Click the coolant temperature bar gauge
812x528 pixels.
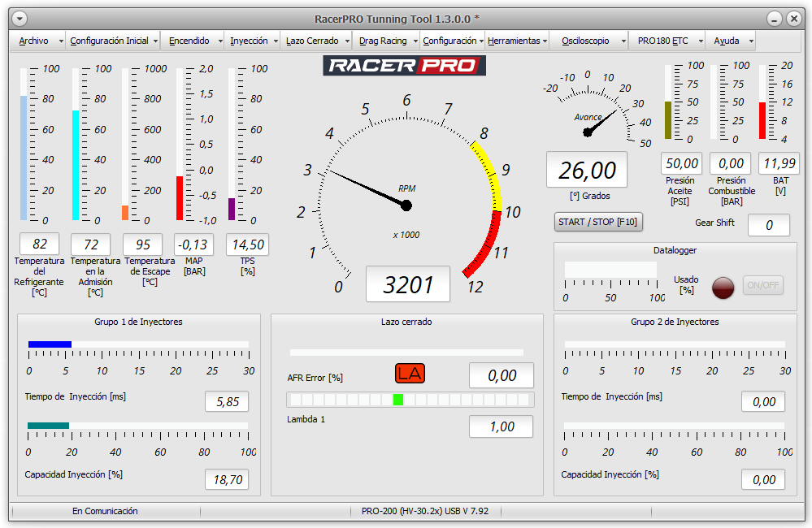pyautogui.click(x=24, y=145)
